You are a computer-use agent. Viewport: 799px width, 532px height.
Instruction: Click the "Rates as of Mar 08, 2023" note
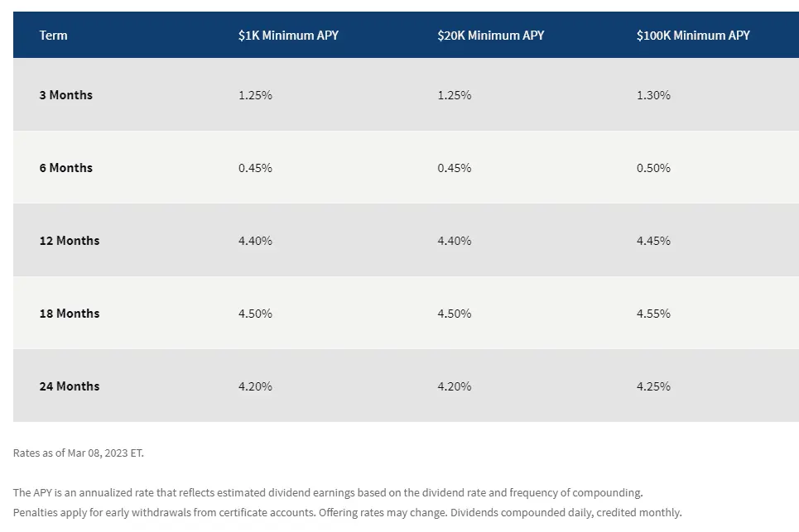click(x=79, y=453)
